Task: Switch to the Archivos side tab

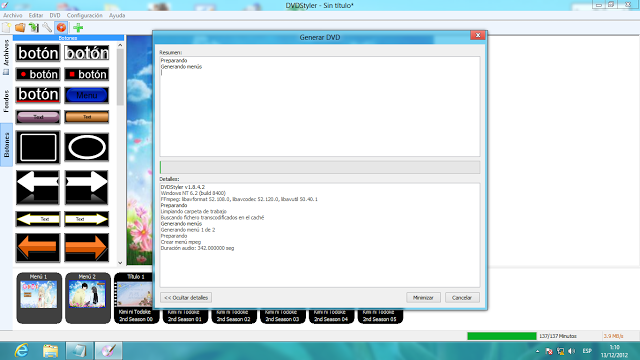Action: 6,57
